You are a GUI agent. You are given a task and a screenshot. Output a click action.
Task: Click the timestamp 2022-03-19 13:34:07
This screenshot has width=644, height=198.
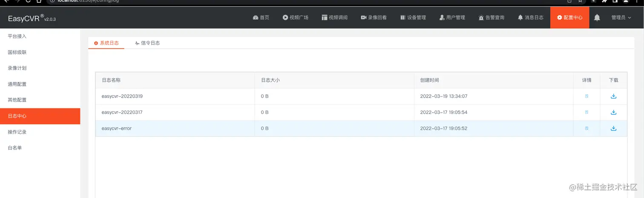pos(444,96)
